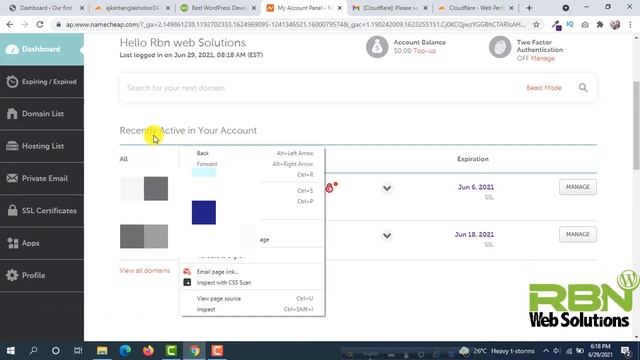Image resolution: width=640 pixels, height=360 pixels.
Task: Click Manage link for Two Factor Authentication
Action: [x=542, y=58]
